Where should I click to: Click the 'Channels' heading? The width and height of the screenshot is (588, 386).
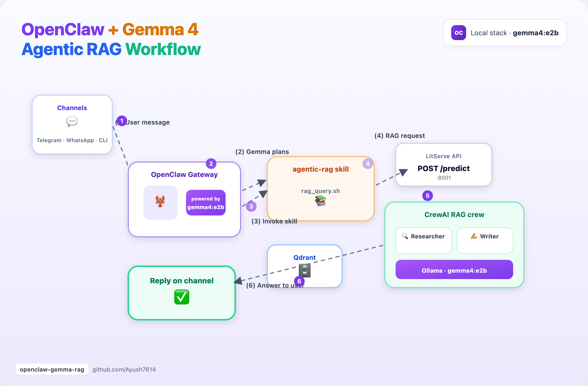pyautogui.click(x=72, y=108)
